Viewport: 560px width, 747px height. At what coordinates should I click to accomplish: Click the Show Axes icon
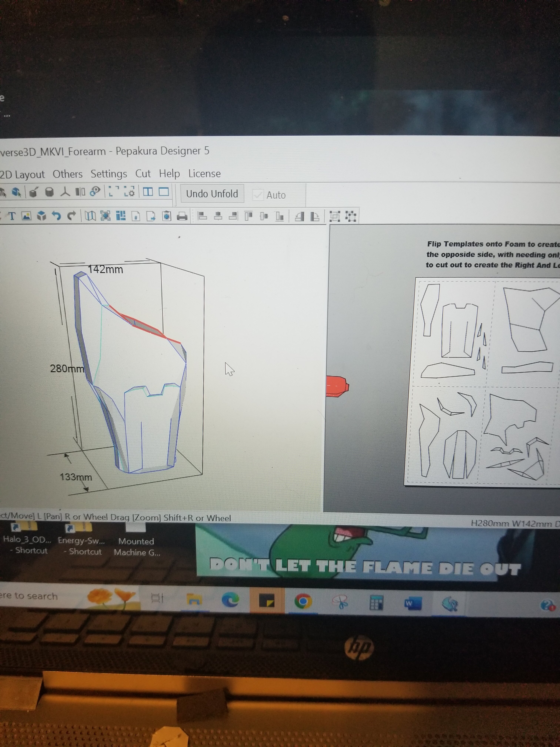point(65,192)
